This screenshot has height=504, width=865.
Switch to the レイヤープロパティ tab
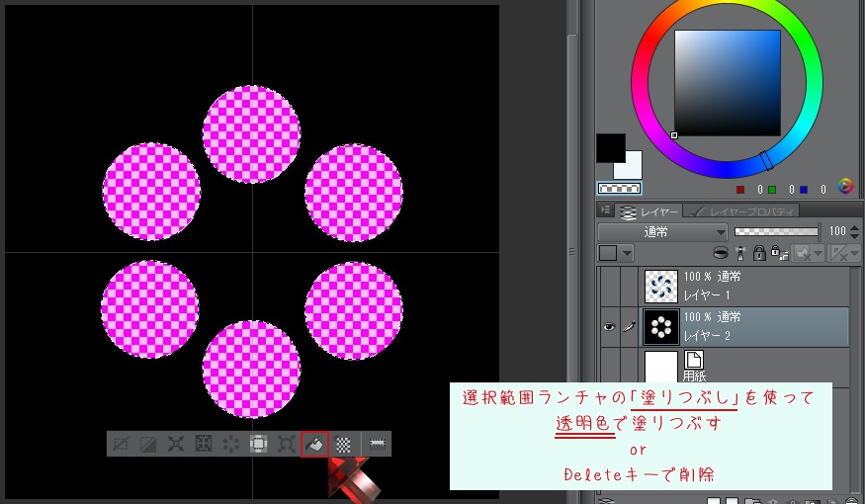click(743, 211)
